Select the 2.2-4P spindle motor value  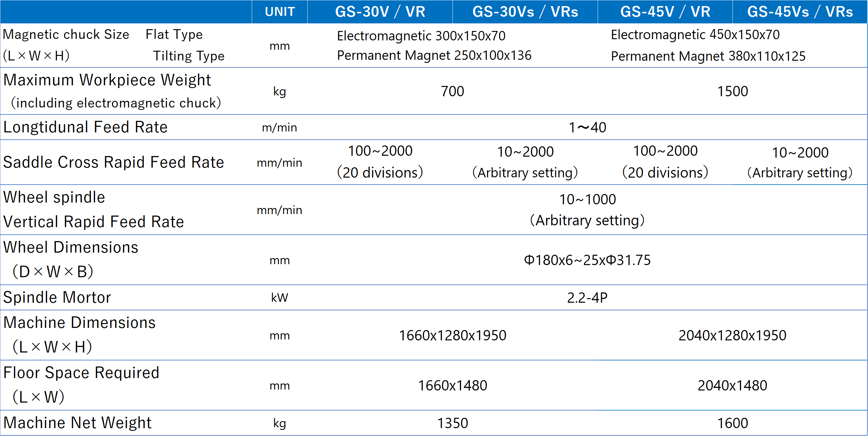[x=587, y=298]
